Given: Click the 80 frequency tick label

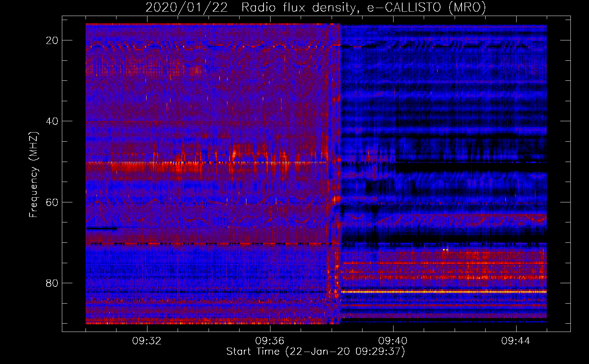Looking at the screenshot, I should tap(52, 283).
